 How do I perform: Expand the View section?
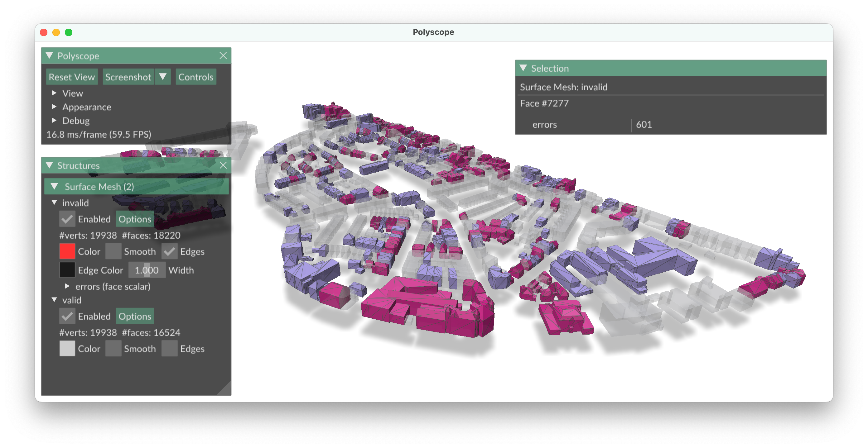coord(54,93)
